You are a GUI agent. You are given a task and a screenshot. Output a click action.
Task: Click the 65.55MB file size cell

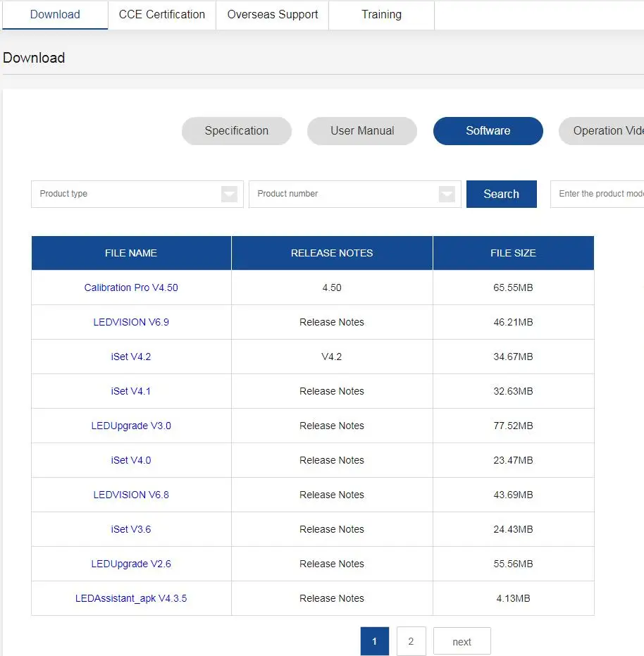[x=514, y=287]
